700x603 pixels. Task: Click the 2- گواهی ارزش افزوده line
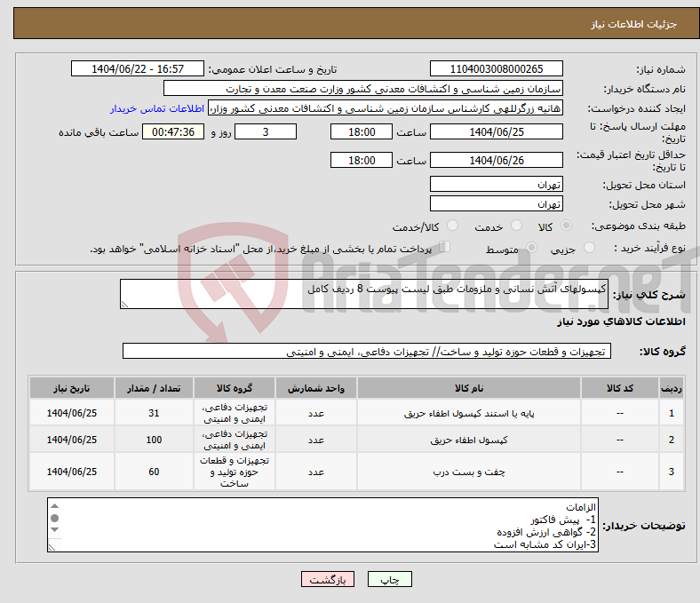click(546, 532)
